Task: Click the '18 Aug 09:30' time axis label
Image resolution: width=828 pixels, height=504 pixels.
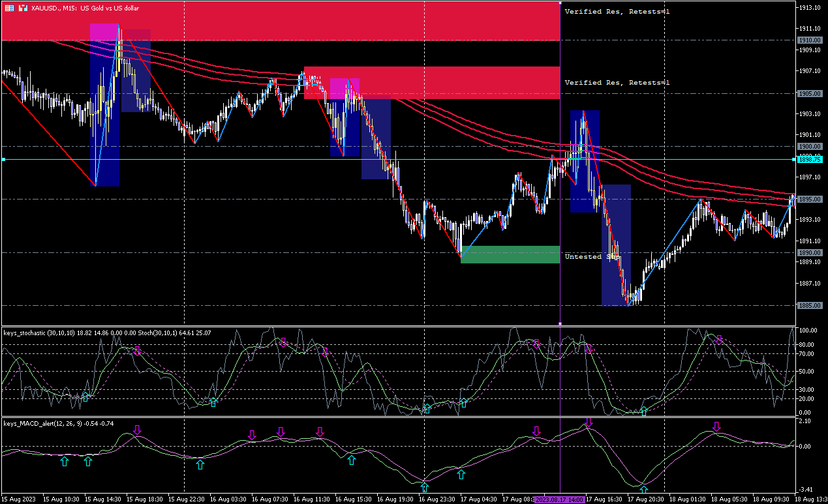Action: 771,499
